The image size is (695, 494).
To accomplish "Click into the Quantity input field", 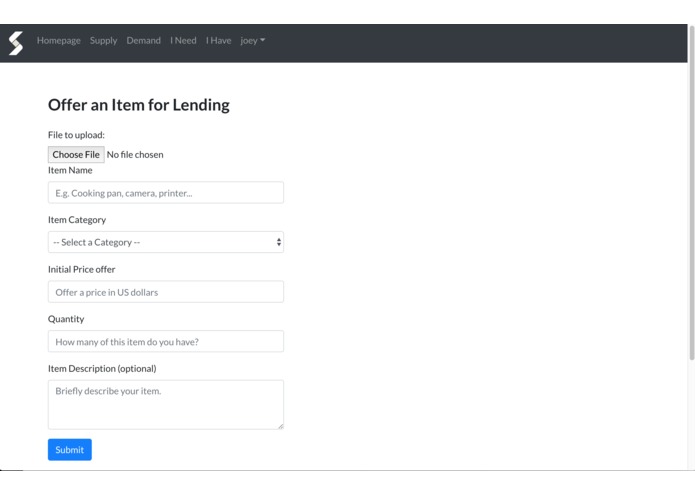I will point(166,342).
